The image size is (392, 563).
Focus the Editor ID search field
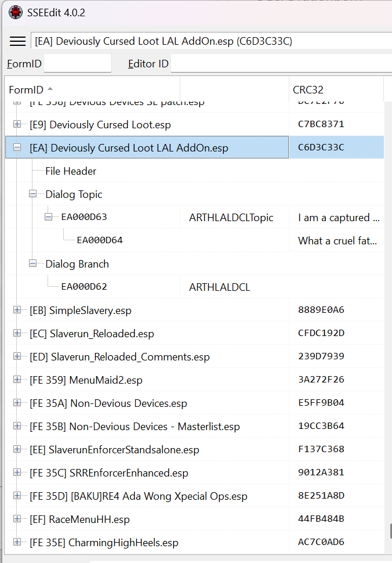click(x=281, y=63)
